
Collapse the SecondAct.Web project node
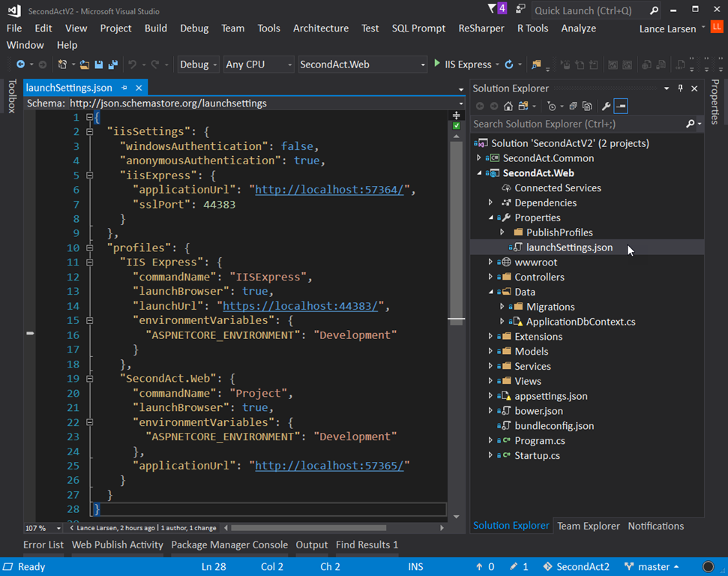(x=478, y=172)
